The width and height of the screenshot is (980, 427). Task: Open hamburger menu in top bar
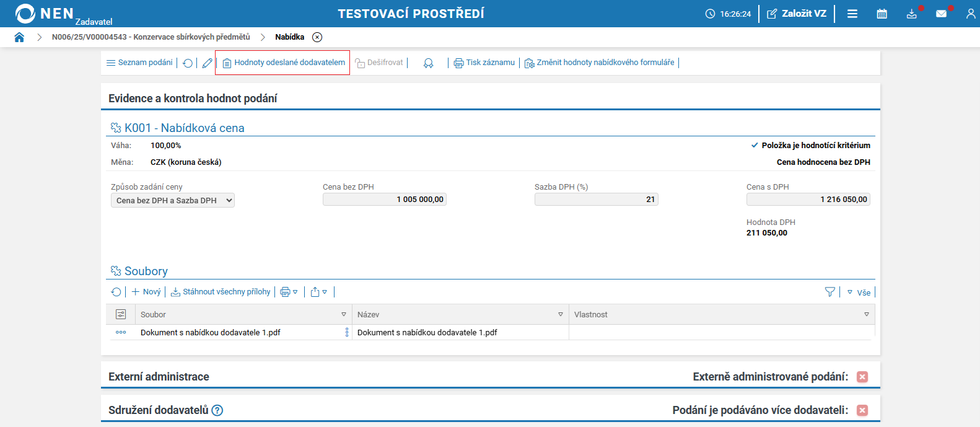(852, 14)
